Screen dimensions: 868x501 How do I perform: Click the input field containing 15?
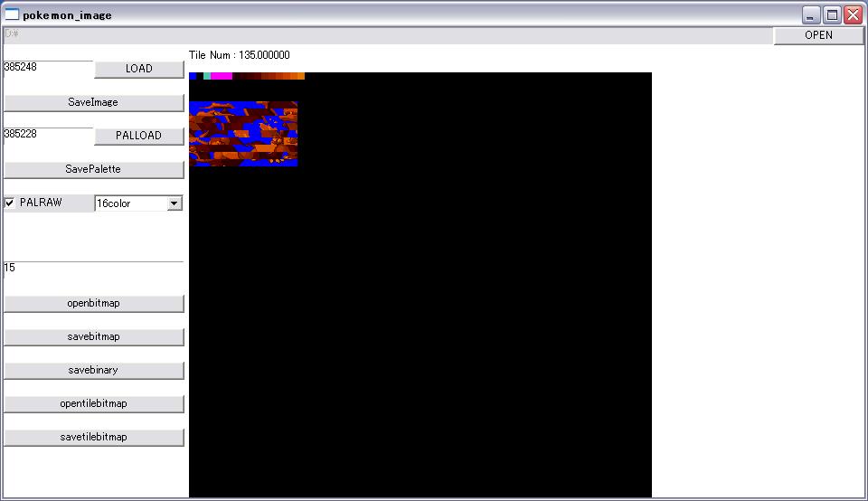(93, 269)
